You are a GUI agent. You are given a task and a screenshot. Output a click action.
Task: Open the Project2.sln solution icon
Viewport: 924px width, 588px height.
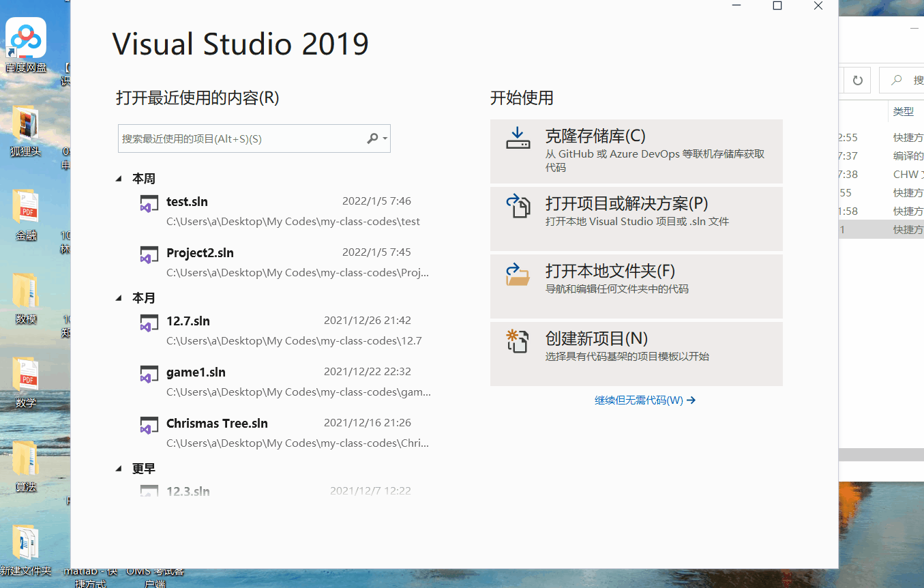click(x=149, y=255)
